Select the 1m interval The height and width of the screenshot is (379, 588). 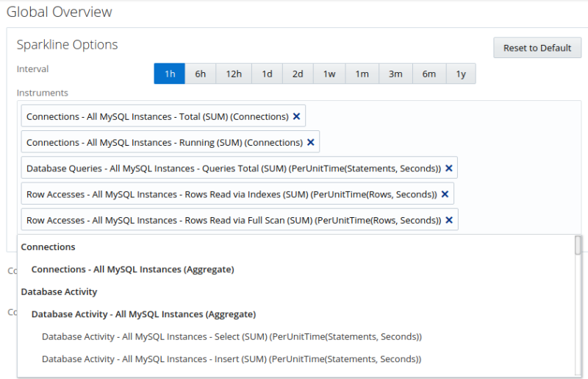coord(362,74)
